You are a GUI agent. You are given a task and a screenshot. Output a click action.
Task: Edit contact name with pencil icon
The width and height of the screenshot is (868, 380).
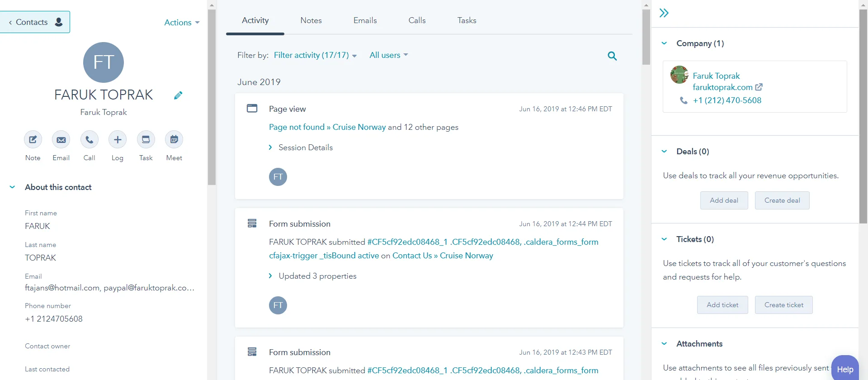tap(178, 95)
